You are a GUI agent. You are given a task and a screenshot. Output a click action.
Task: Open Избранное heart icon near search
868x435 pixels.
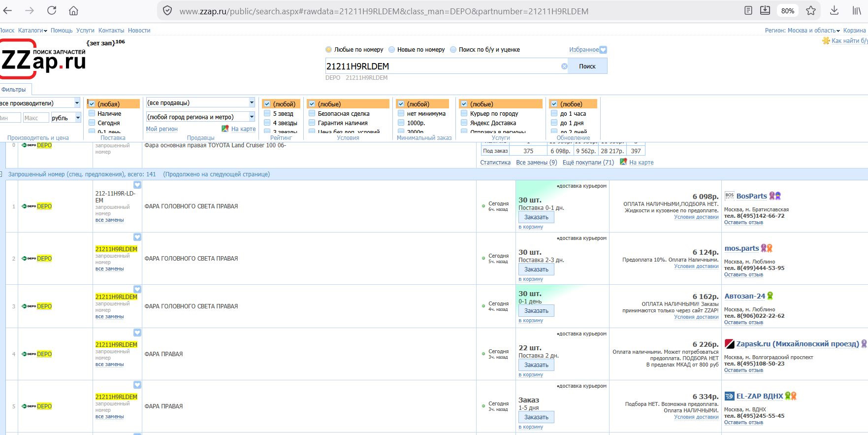click(x=604, y=50)
